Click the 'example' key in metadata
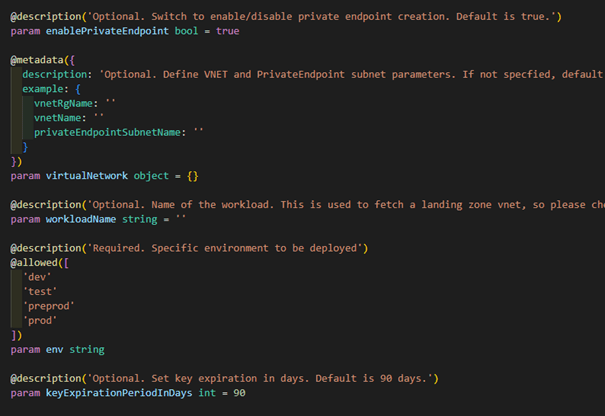This screenshot has height=416, width=605. coord(46,89)
